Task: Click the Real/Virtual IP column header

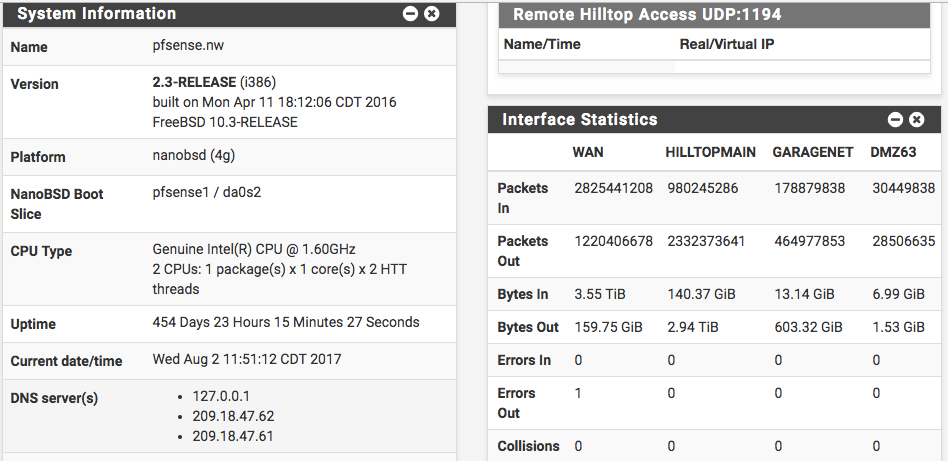Action: pos(726,44)
